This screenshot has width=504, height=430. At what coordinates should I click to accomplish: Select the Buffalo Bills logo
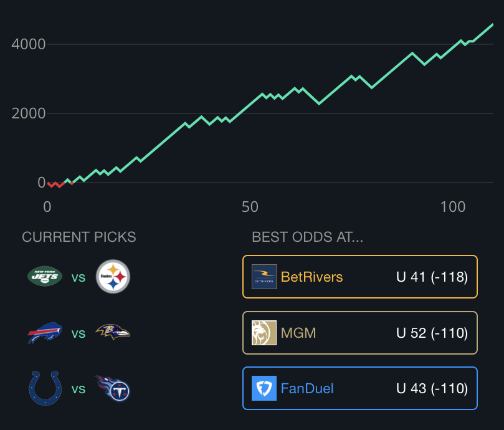click(45, 333)
